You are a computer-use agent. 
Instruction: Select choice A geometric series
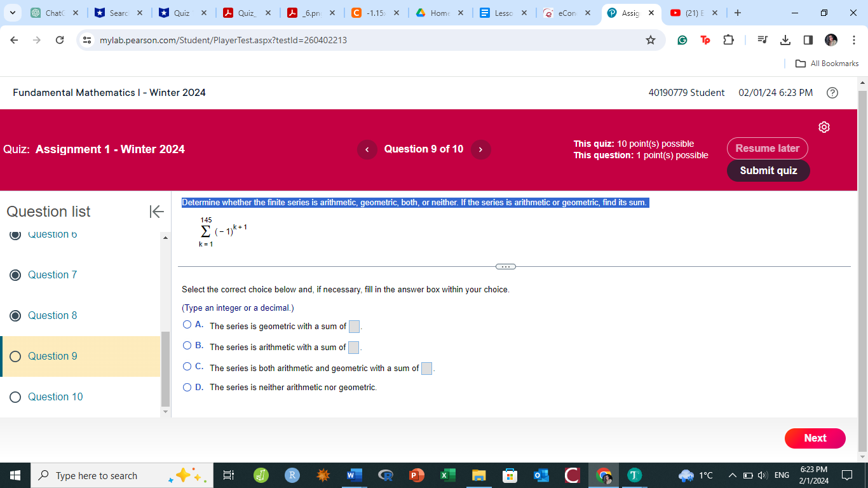point(187,325)
